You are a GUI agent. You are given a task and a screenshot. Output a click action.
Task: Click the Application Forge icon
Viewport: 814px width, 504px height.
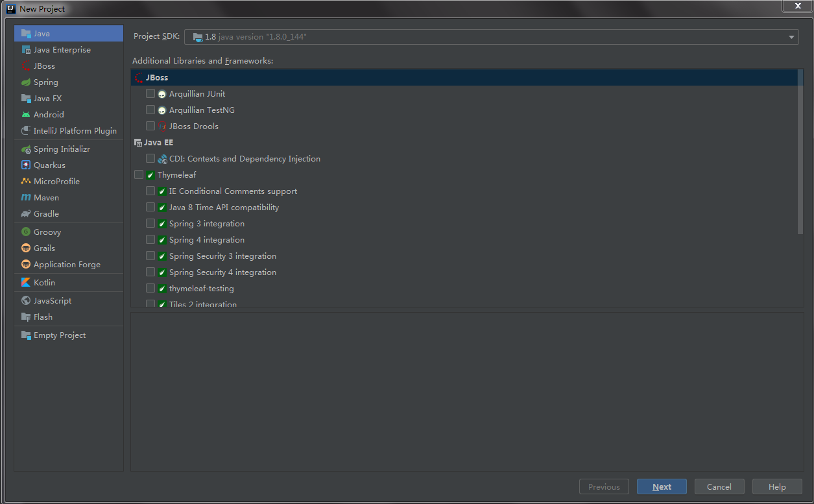coord(26,264)
